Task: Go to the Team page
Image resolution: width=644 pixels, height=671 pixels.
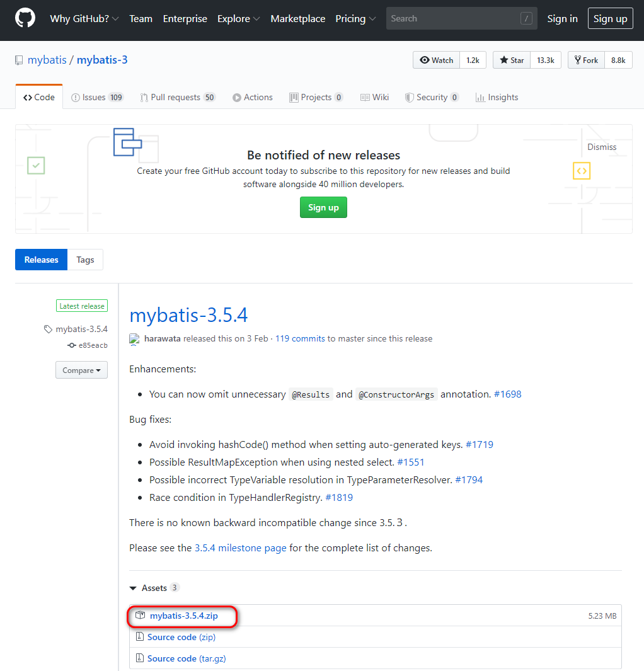Action: tap(141, 19)
